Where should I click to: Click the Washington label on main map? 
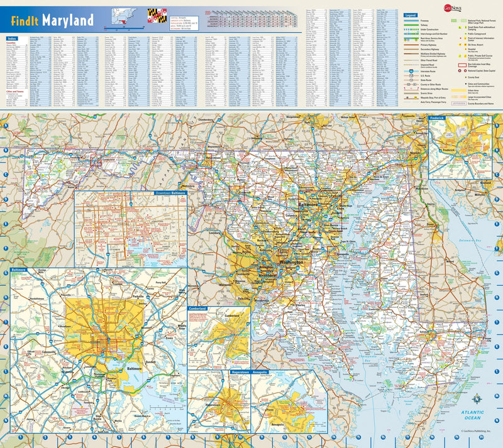[x=291, y=262]
